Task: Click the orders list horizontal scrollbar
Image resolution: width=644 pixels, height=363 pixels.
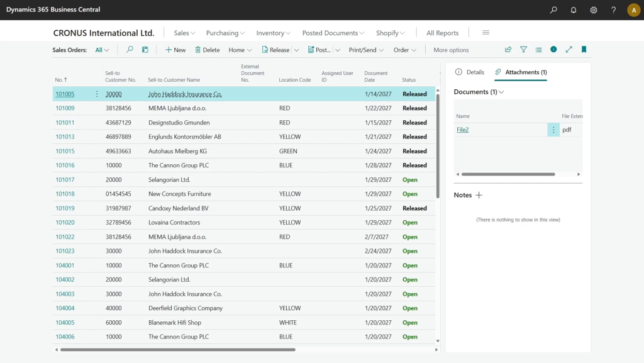Action: (178, 350)
